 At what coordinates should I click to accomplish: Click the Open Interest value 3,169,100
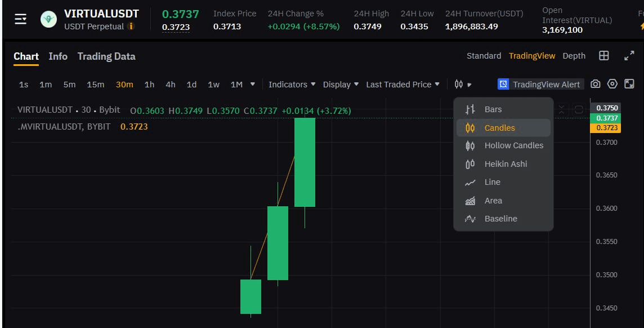point(562,30)
